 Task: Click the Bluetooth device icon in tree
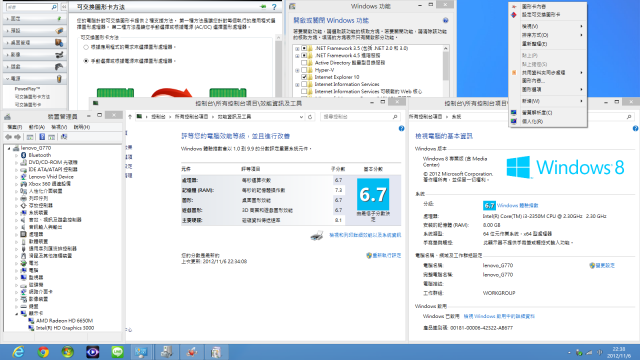[24, 155]
